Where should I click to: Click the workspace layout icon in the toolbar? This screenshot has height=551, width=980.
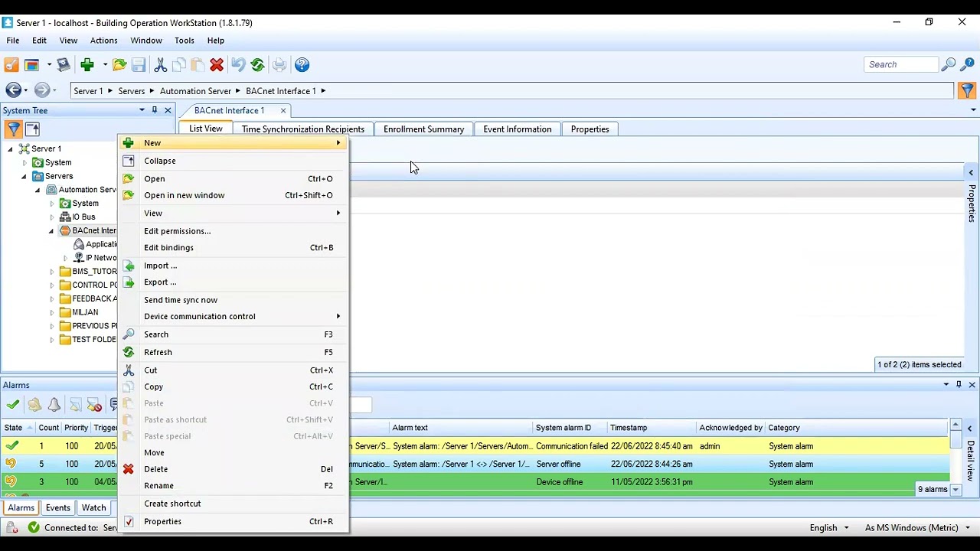click(x=32, y=65)
